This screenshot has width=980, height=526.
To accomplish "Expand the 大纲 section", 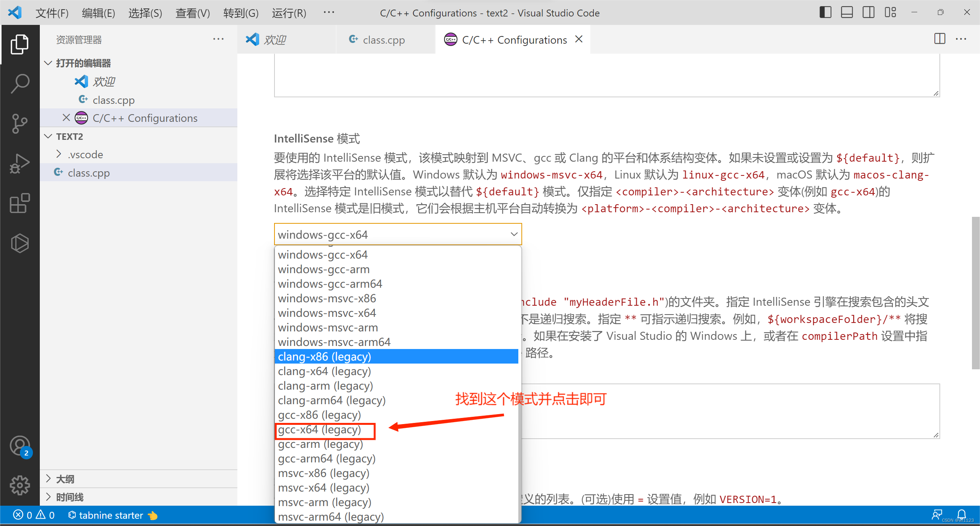I will tap(139, 479).
